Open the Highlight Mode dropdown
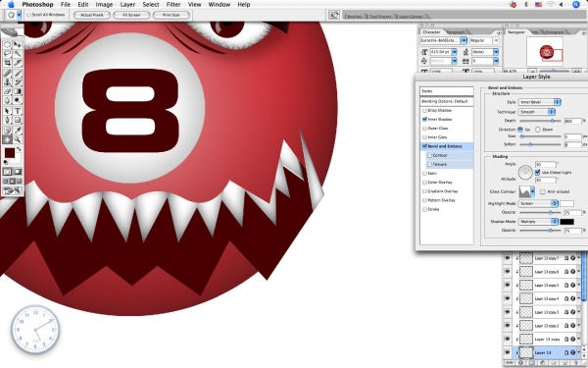 pos(538,203)
